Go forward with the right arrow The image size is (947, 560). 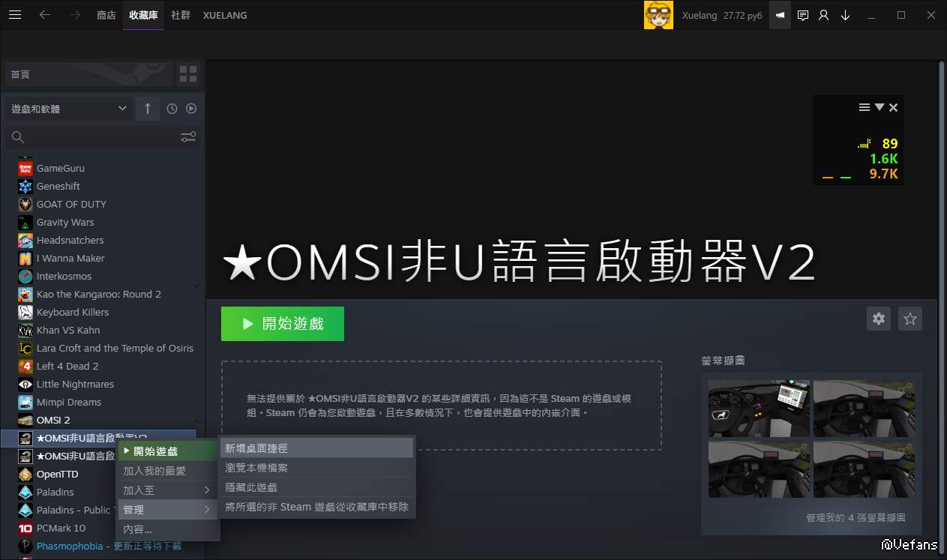pos(75,15)
